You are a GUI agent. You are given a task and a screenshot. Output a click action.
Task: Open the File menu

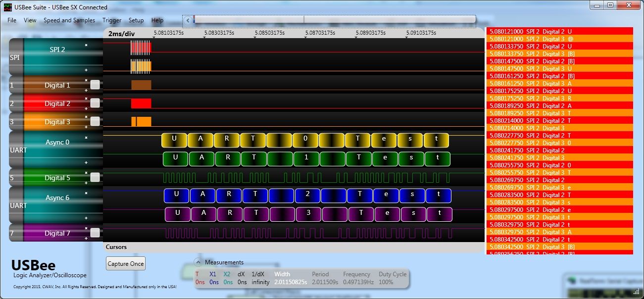pos(12,20)
